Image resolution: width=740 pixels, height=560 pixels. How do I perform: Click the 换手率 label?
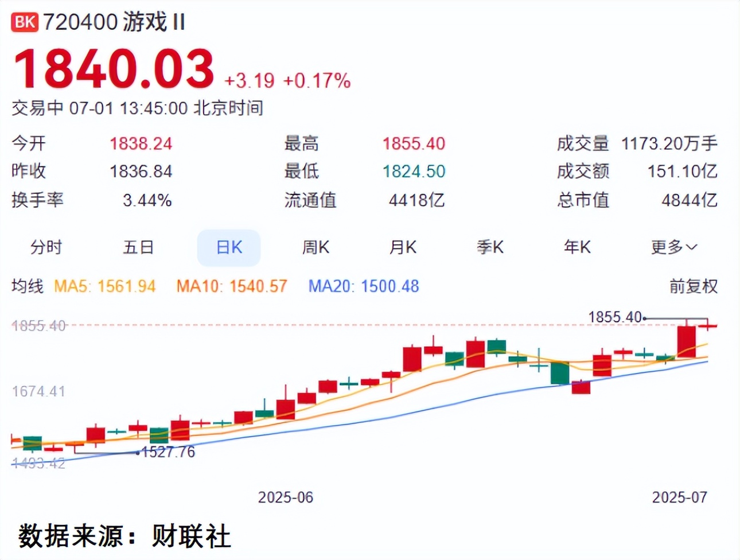pyautogui.click(x=37, y=200)
